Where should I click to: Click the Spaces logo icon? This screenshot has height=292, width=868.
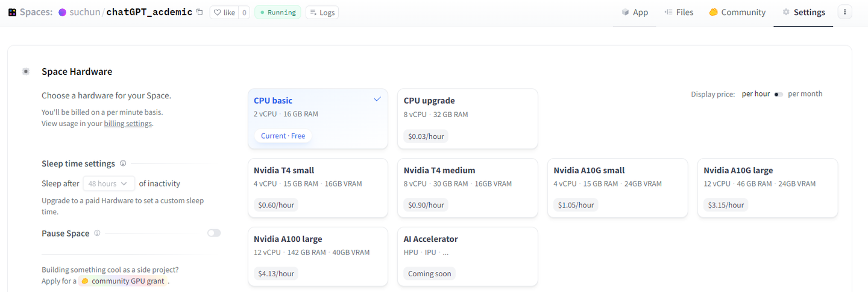12,12
